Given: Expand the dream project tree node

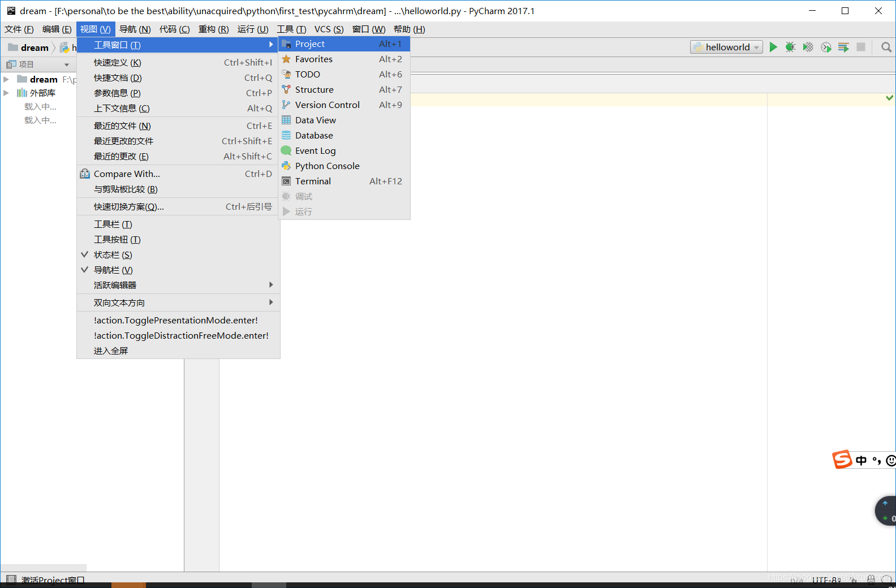Looking at the screenshot, I should (6, 79).
